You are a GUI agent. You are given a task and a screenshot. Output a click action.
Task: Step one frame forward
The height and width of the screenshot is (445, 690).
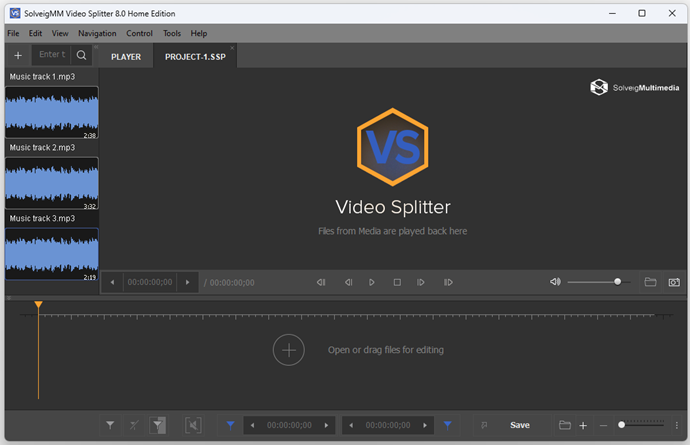coord(421,282)
